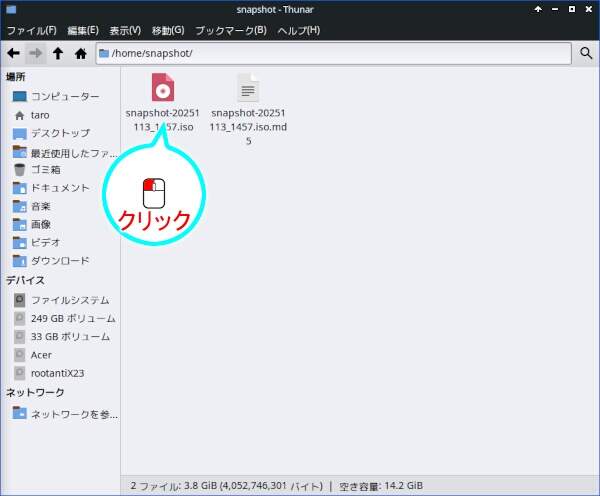Select 33 GB ボリューム device label
This screenshot has height=496, width=600.
tap(70, 337)
